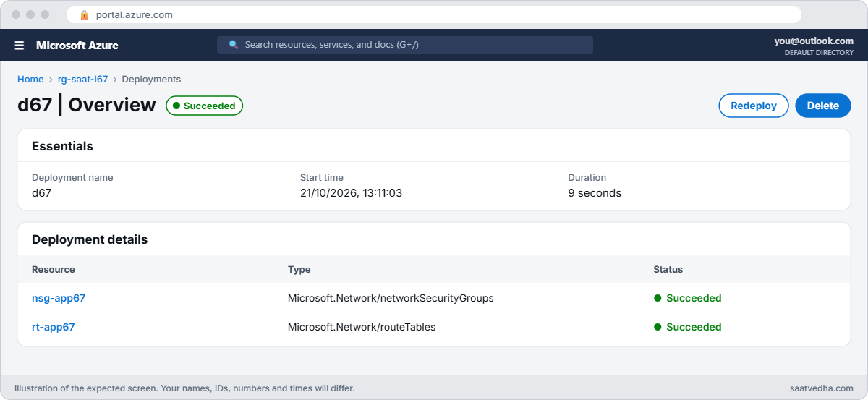This screenshot has width=868, height=400.
Task: Select Microsoft.Network/routeTables type text
Action: (362, 327)
